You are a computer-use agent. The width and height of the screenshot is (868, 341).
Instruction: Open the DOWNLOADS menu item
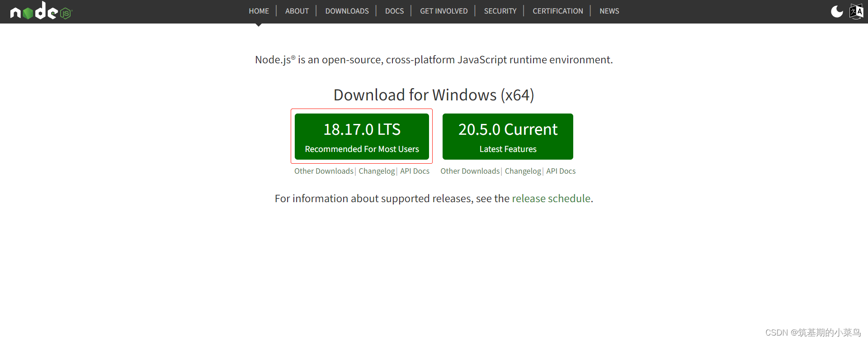click(x=347, y=11)
